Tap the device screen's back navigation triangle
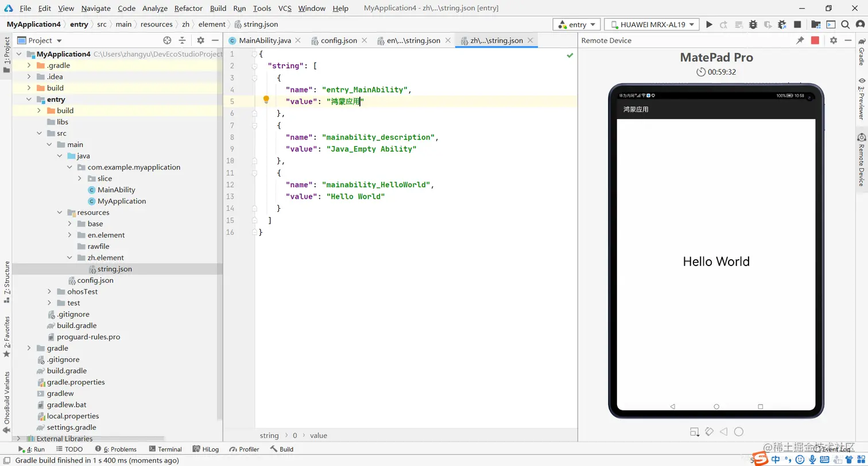Viewport: 868px width, 466px height. (x=672, y=406)
